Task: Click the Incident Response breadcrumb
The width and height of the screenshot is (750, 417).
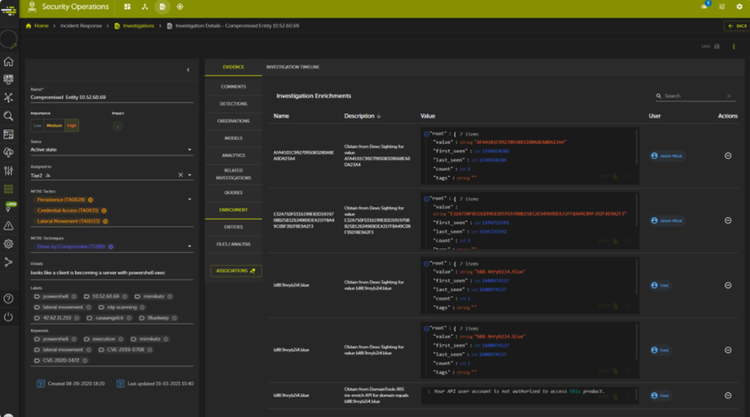Action: click(x=81, y=26)
